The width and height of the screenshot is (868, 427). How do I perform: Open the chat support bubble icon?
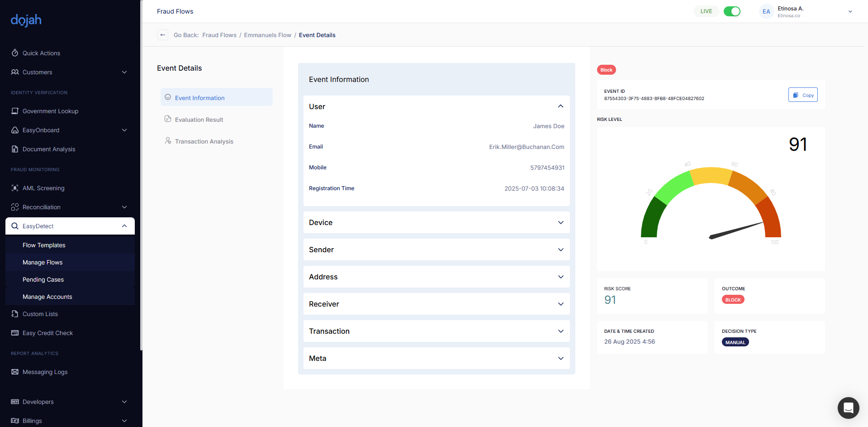coord(848,408)
